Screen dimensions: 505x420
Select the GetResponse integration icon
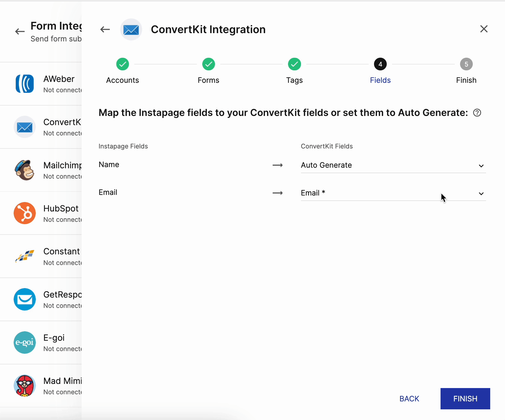pyautogui.click(x=25, y=299)
